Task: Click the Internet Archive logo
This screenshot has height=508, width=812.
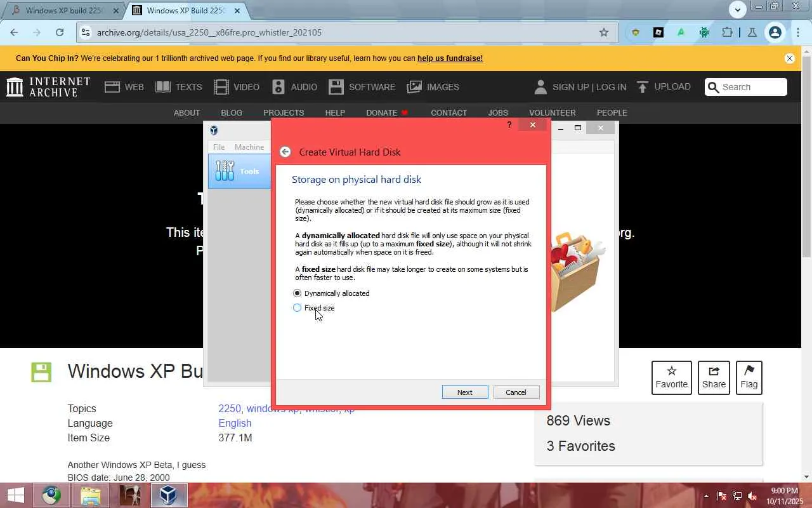Action: 48,87
